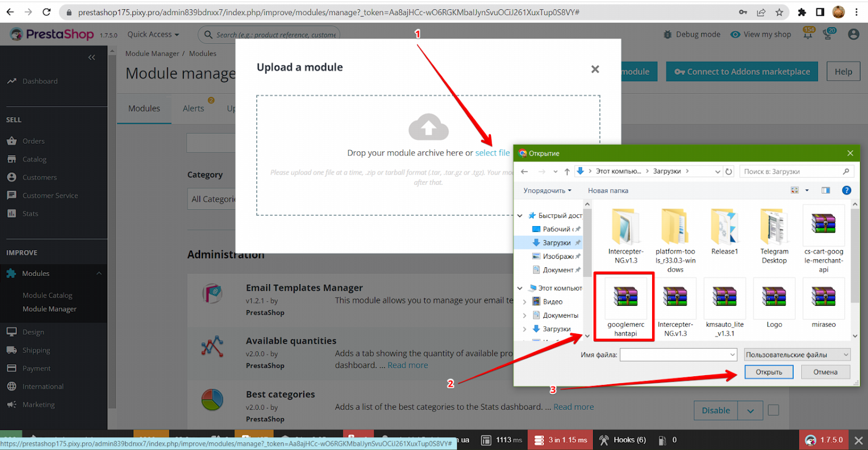This screenshot has height=450, width=868.
Task: Open the file type dropdown Пользовательские файлы
Action: click(x=797, y=355)
